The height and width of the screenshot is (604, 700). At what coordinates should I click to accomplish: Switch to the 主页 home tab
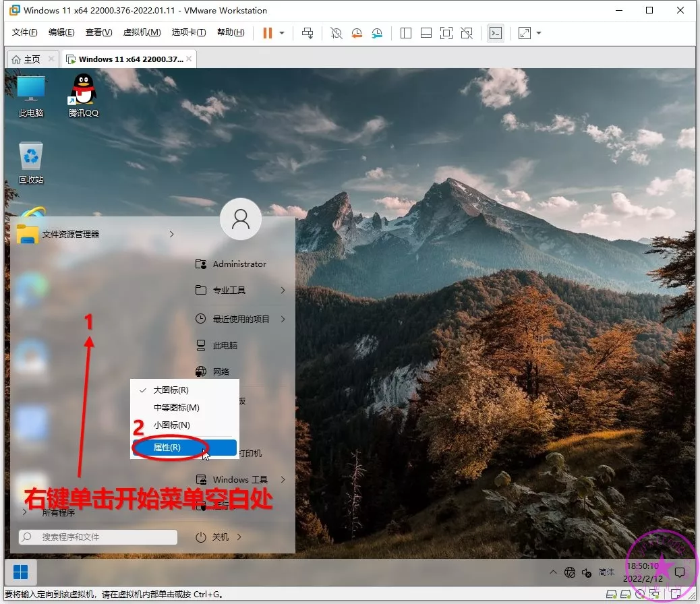[x=26, y=59]
